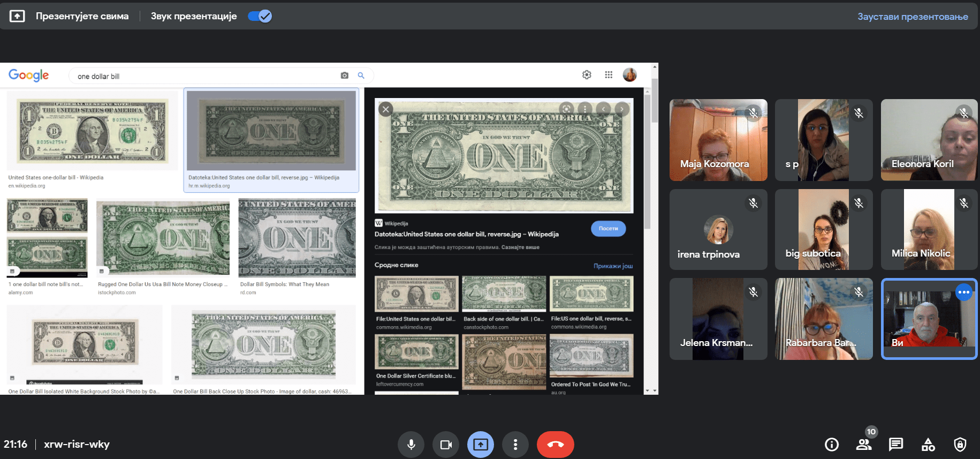Screen dimensions: 980x459
Task: Click the search by image camera icon
Action: coord(345,76)
